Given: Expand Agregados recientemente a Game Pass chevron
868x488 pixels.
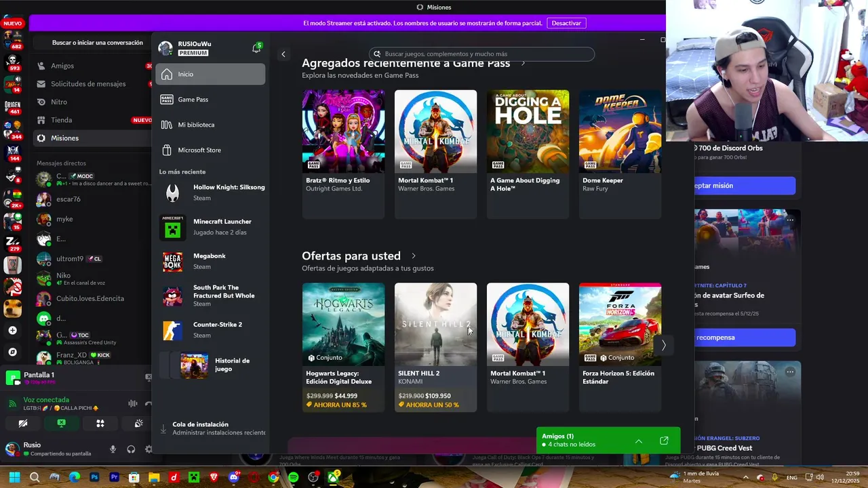Looking at the screenshot, I should [523, 63].
